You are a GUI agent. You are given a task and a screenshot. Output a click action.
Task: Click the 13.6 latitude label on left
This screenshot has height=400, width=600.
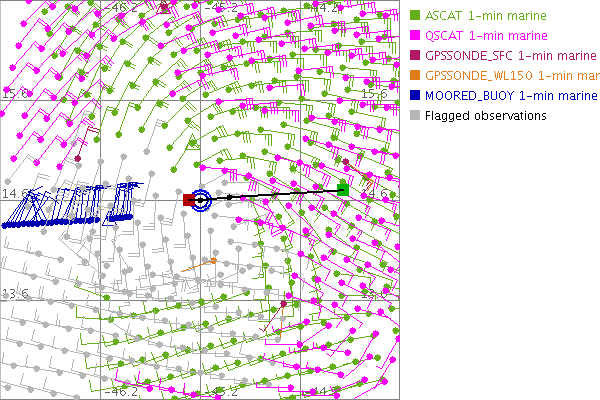[14, 293]
